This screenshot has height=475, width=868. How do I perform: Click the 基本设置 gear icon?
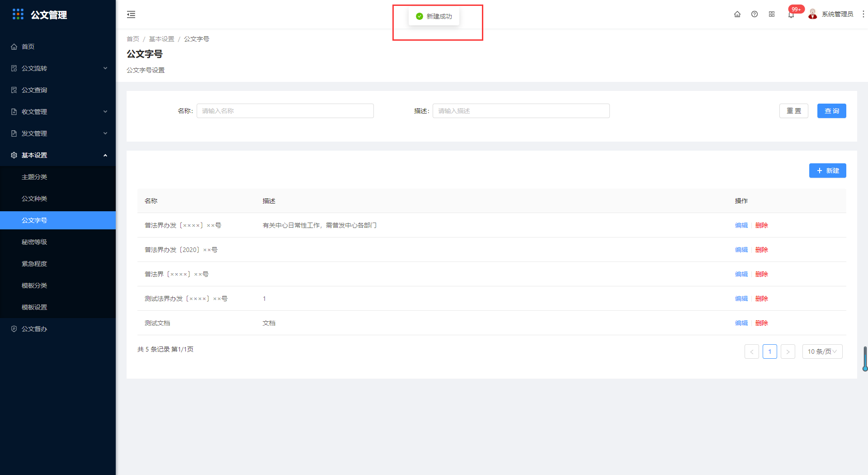tap(14, 155)
